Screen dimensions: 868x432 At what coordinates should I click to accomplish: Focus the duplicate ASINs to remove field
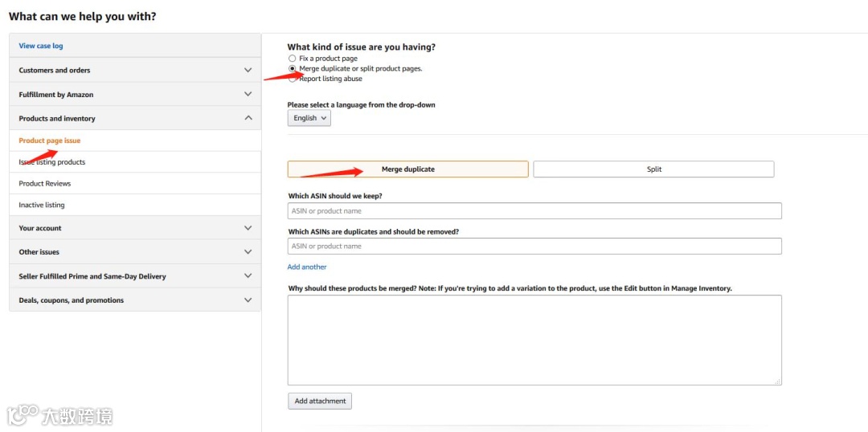point(534,247)
